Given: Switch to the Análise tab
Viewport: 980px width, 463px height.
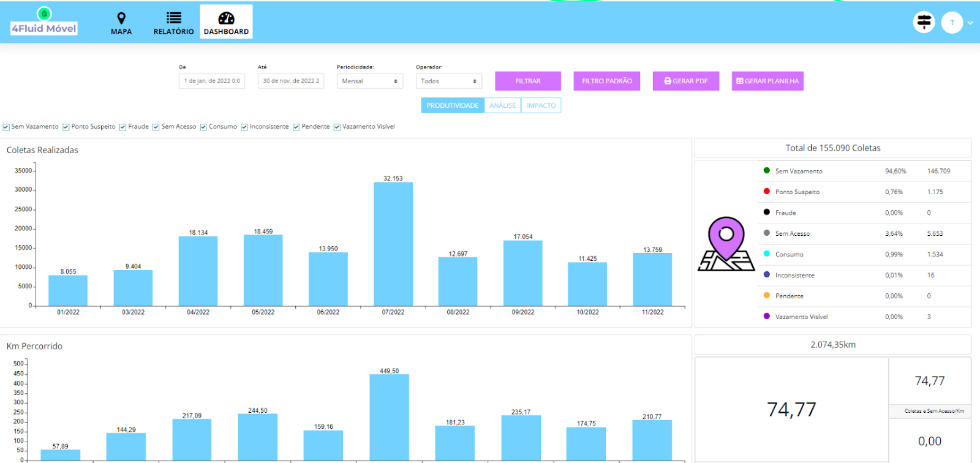Looking at the screenshot, I should pos(502,105).
